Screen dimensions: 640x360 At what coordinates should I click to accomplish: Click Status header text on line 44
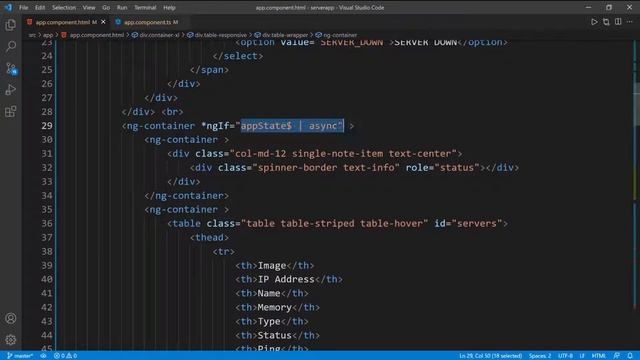tap(275, 335)
